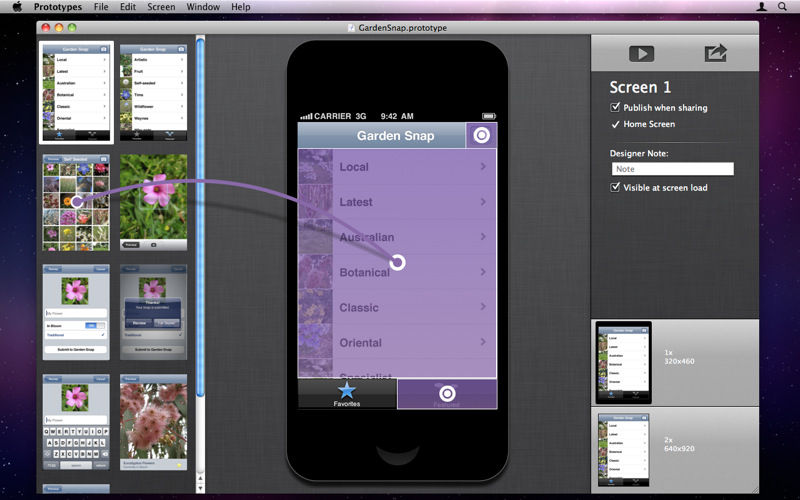
Task: Click the Local row photo thumbnail in phone
Action: click(315, 166)
